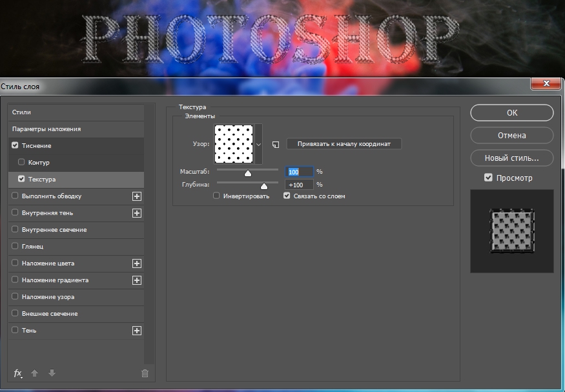Close the Стиль слоя dialog

(546, 83)
